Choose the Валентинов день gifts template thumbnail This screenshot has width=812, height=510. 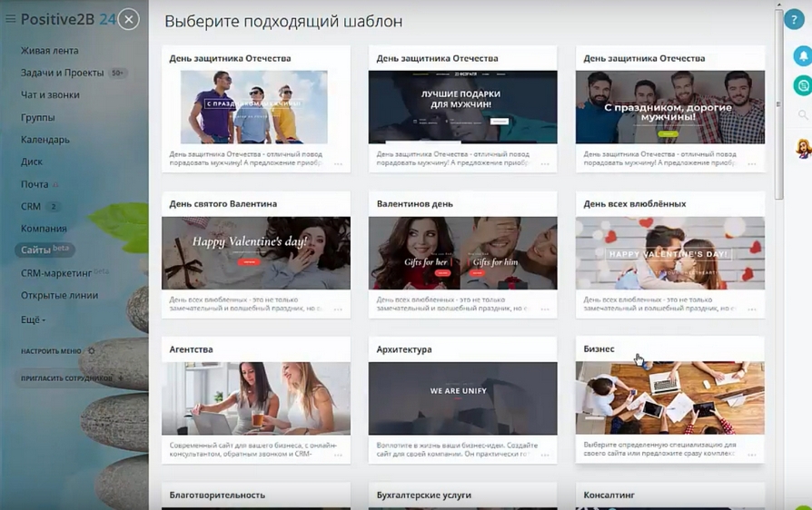(463, 253)
